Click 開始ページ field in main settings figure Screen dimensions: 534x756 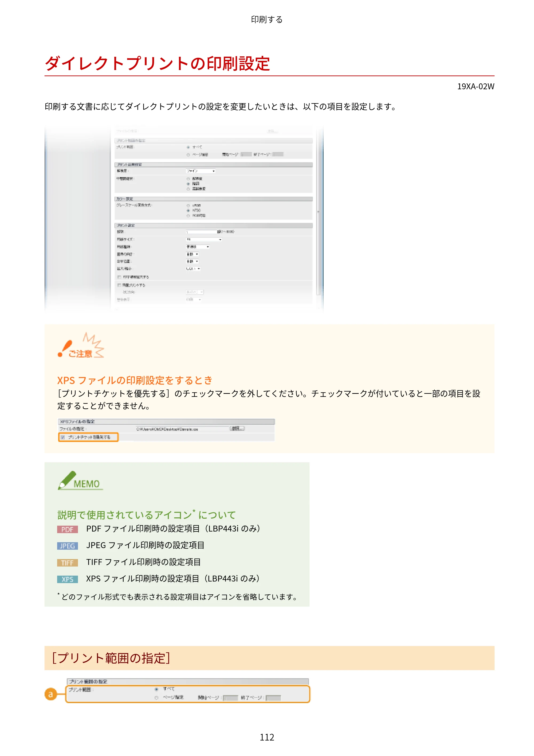pos(246,154)
